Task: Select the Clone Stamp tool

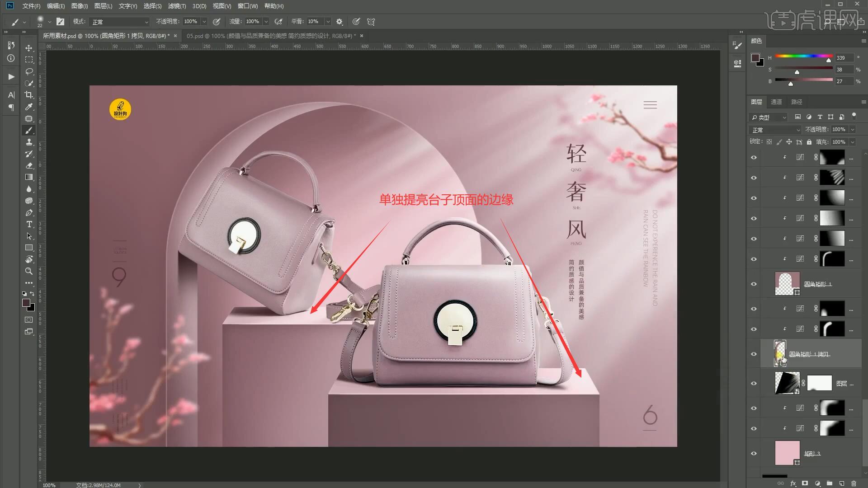Action: tap(29, 142)
